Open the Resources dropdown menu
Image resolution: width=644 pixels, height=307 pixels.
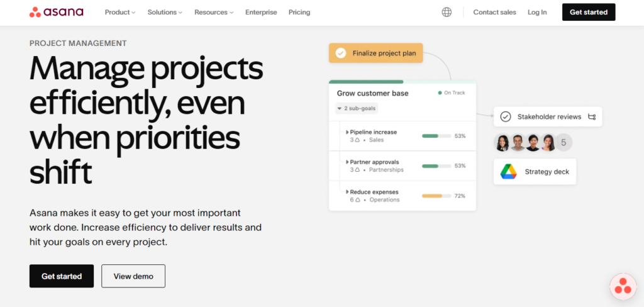click(214, 13)
